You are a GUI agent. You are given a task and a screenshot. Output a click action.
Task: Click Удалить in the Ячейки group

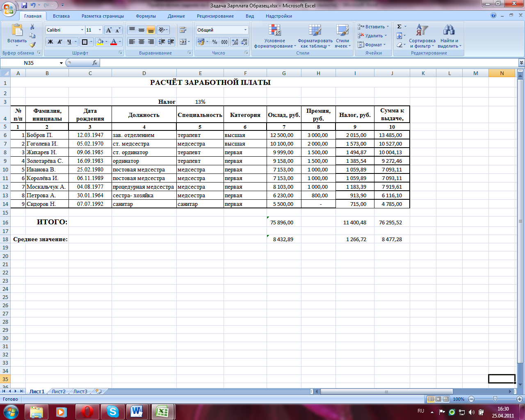(x=372, y=36)
